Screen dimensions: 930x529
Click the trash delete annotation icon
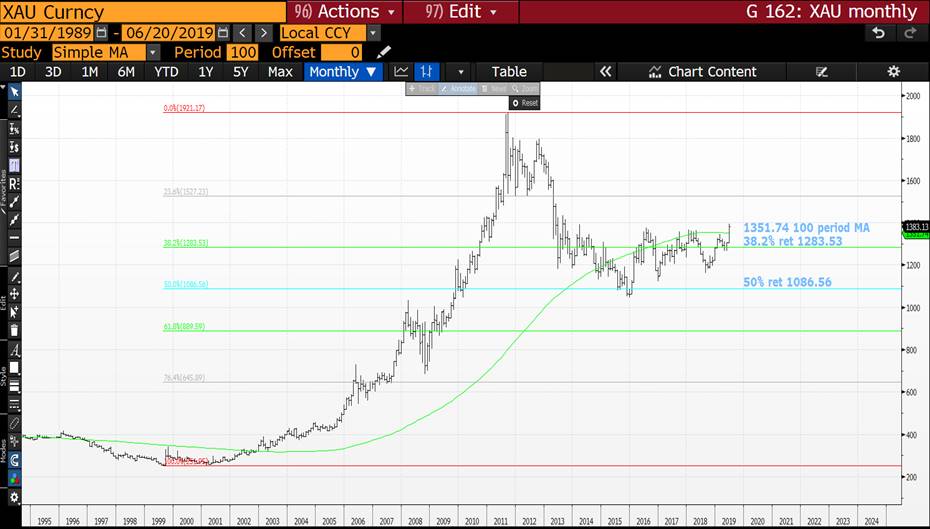click(14, 330)
